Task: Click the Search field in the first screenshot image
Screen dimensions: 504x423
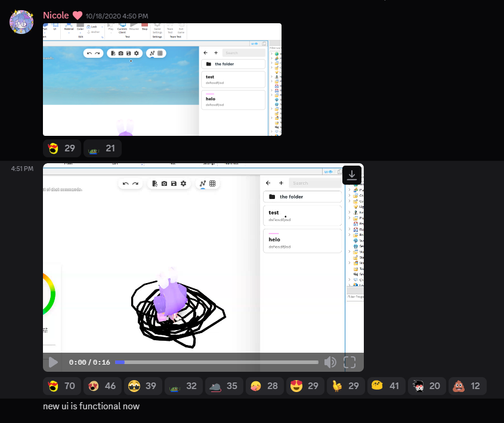Action: (243, 52)
